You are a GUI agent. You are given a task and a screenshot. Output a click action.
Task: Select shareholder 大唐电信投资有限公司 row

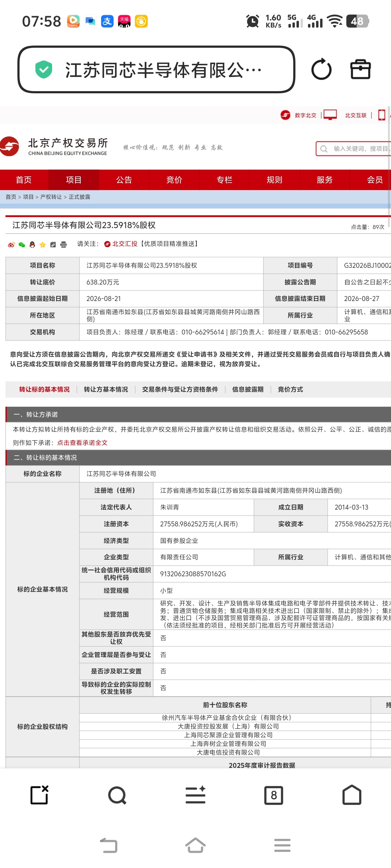coord(225,752)
